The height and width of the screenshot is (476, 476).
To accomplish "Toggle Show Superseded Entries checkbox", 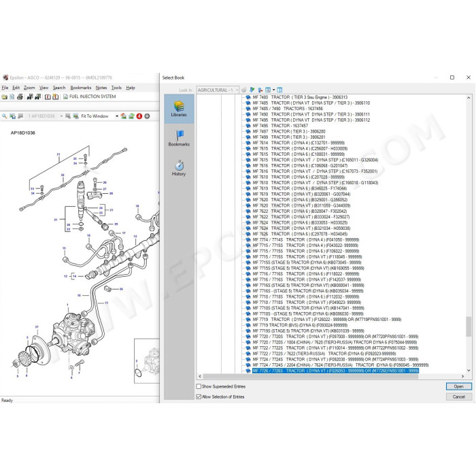I will [199, 386].
